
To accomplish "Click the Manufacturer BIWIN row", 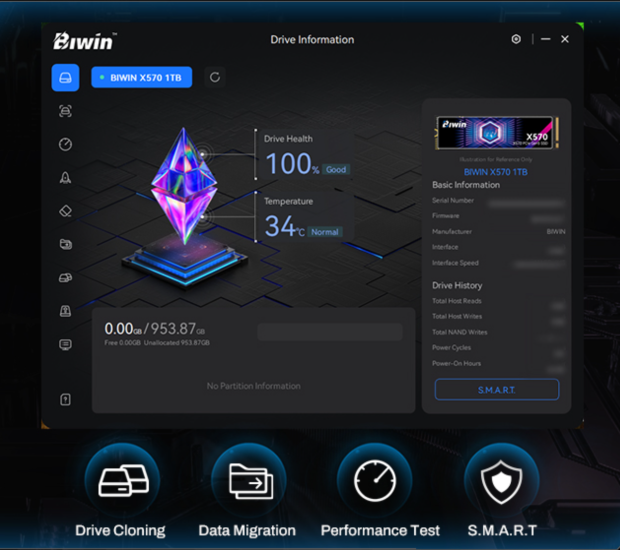I will click(x=498, y=232).
